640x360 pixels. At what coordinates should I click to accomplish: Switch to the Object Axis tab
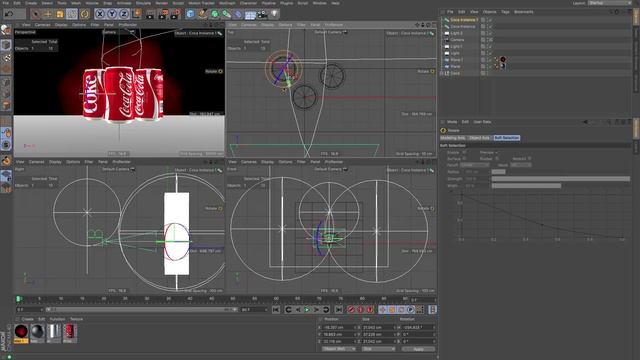tap(480, 138)
